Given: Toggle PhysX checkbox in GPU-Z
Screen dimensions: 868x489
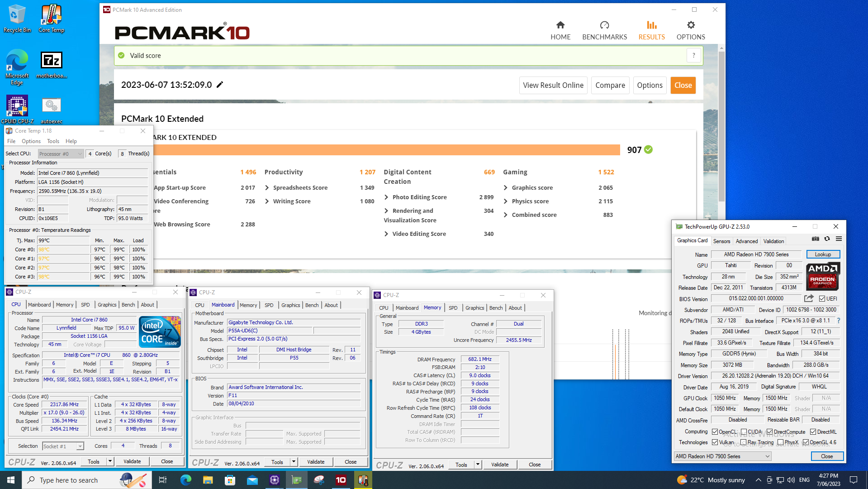Looking at the screenshot, I should [x=780, y=442].
